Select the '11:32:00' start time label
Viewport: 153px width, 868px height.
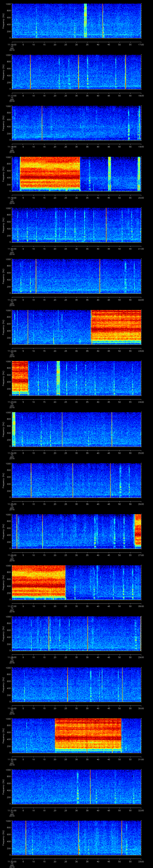(12, 861)
